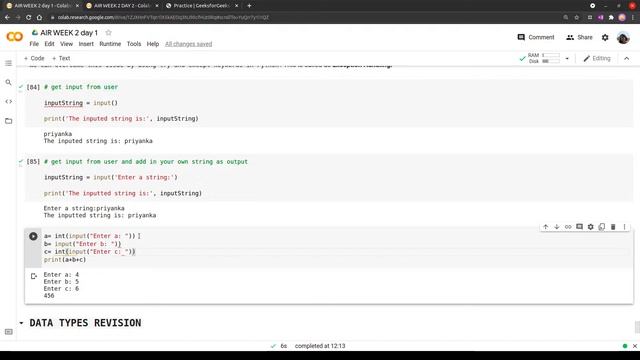Open the View menu
Viewport: 640px width, 360px height.
tap(67, 44)
